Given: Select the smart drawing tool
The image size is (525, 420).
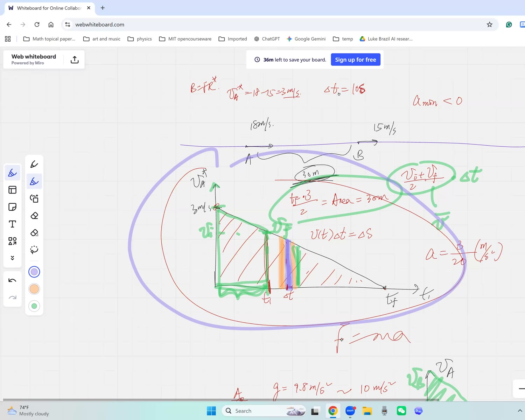Looking at the screenshot, I should pyautogui.click(x=34, y=198).
